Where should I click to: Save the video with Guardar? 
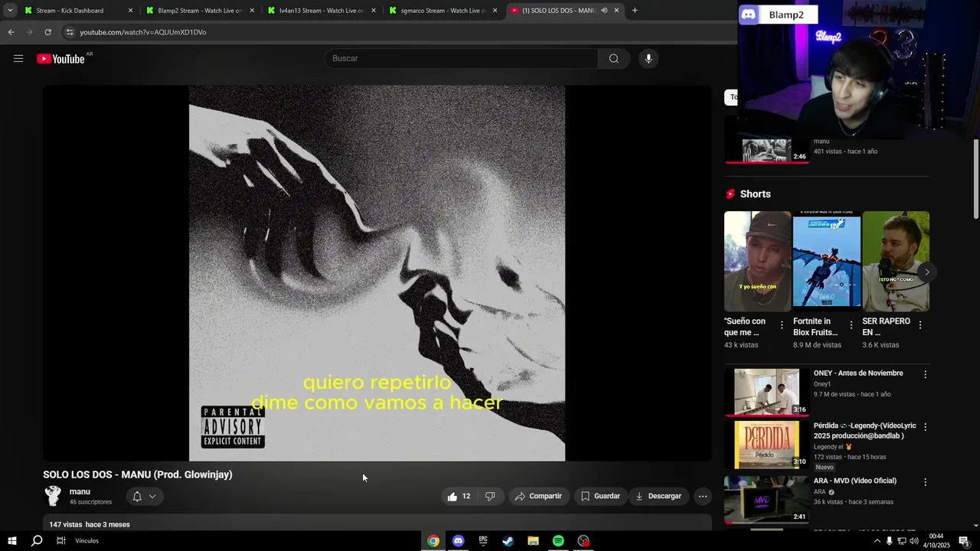point(600,496)
